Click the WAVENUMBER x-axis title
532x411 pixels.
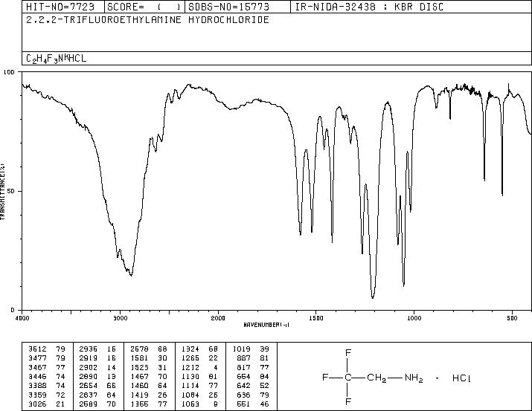coord(266,325)
